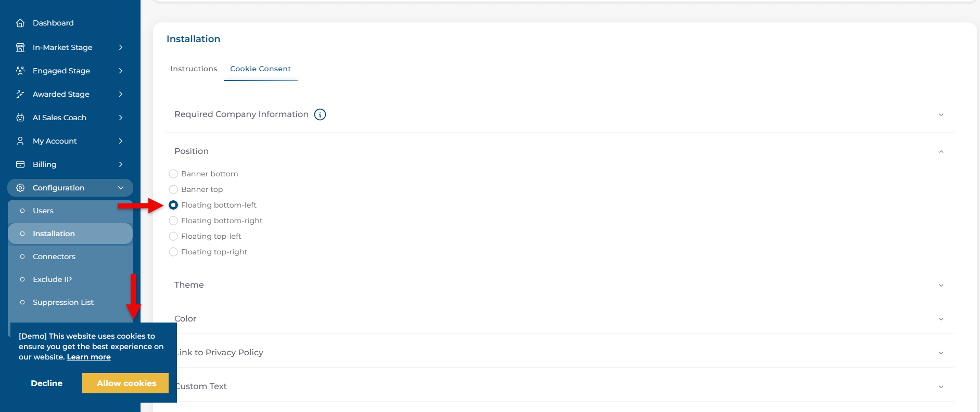Collapse the Position section chevron
Screen dimensions: 980x412
click(x=940, y=151)
